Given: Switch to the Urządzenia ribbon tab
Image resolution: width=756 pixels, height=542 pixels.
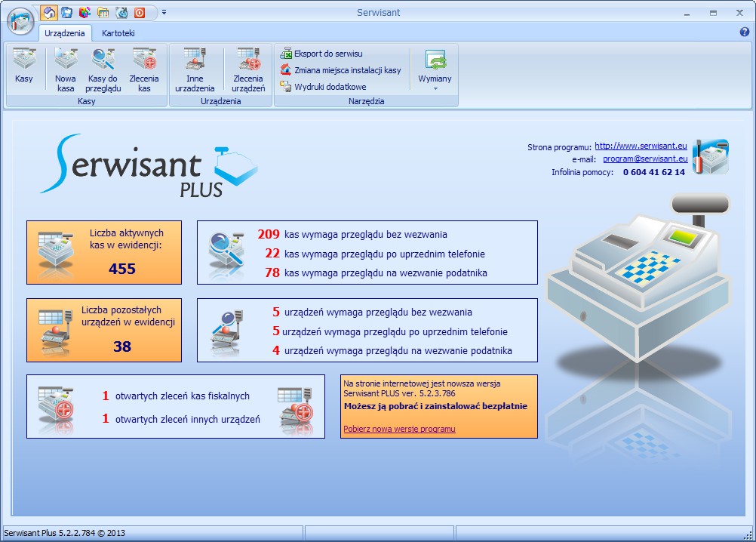Looking at the screenshot, I should coord(65,33).
